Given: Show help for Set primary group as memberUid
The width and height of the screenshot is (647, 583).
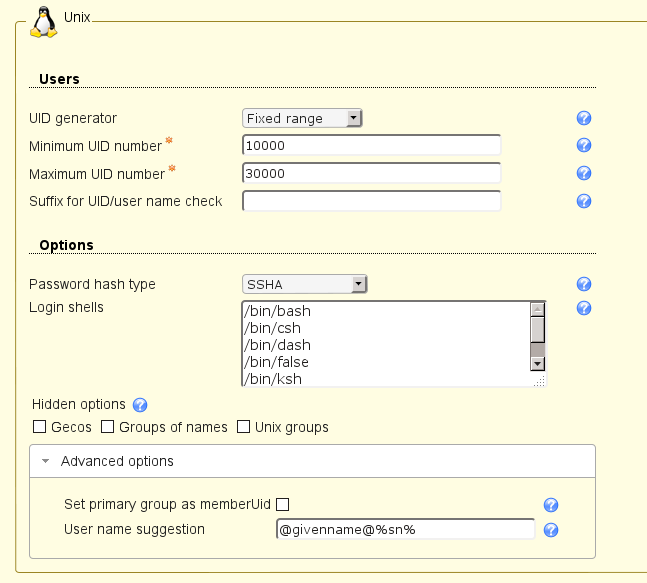Looking at the screenshot, I should (x=550, y=505).
